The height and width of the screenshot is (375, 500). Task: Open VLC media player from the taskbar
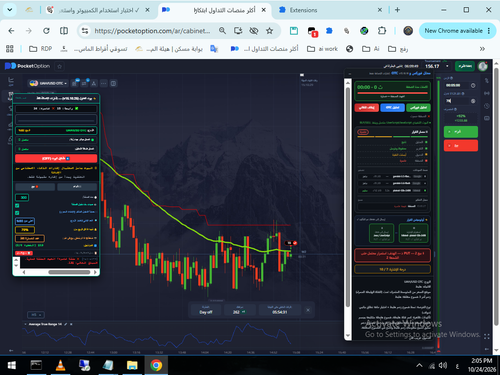click(60, 365)
